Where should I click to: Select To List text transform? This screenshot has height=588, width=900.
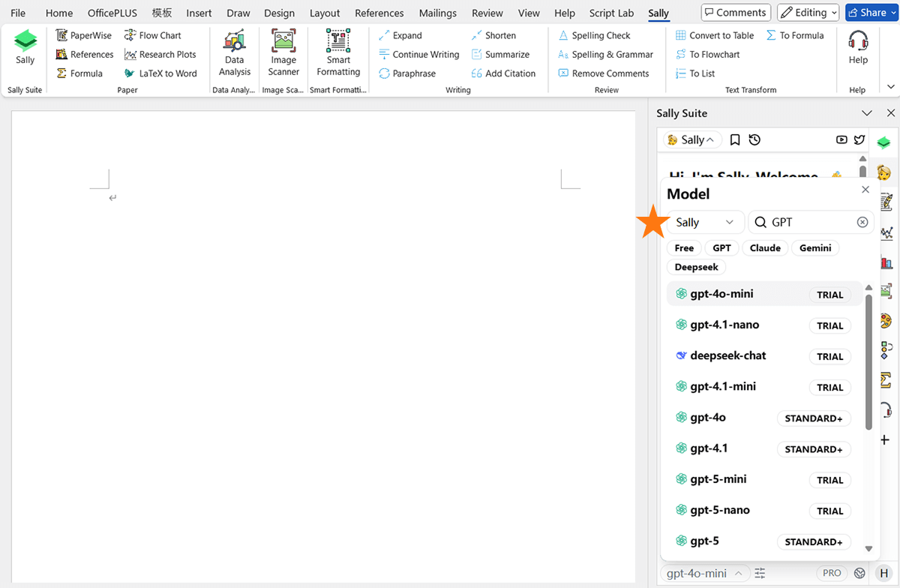695,73
